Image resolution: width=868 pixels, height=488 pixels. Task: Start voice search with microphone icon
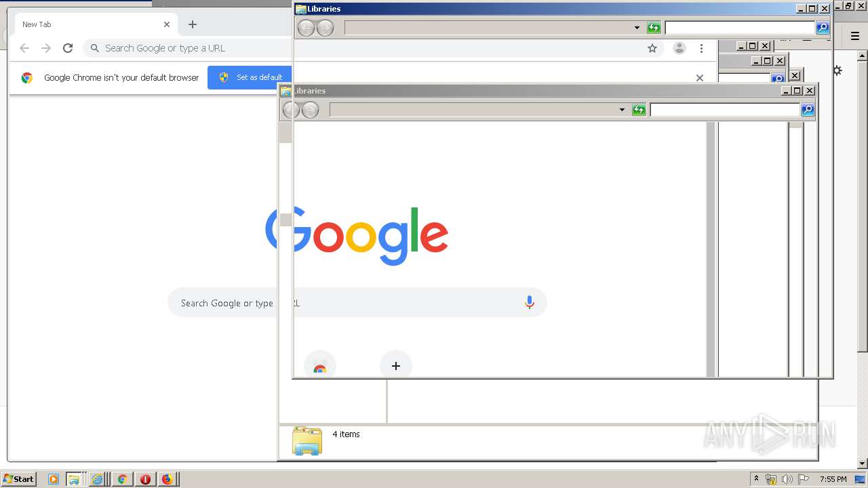(x=530, y=303)
